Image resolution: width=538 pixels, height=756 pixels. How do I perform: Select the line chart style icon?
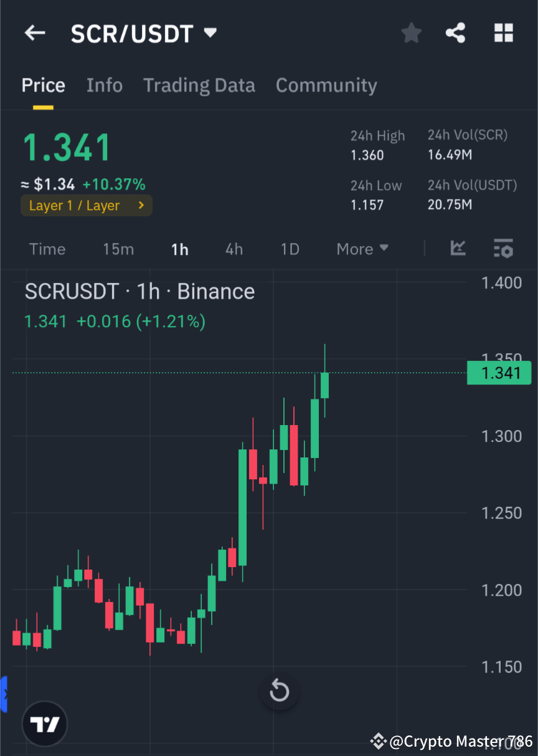pyautogui.click(x=458, y=249)
